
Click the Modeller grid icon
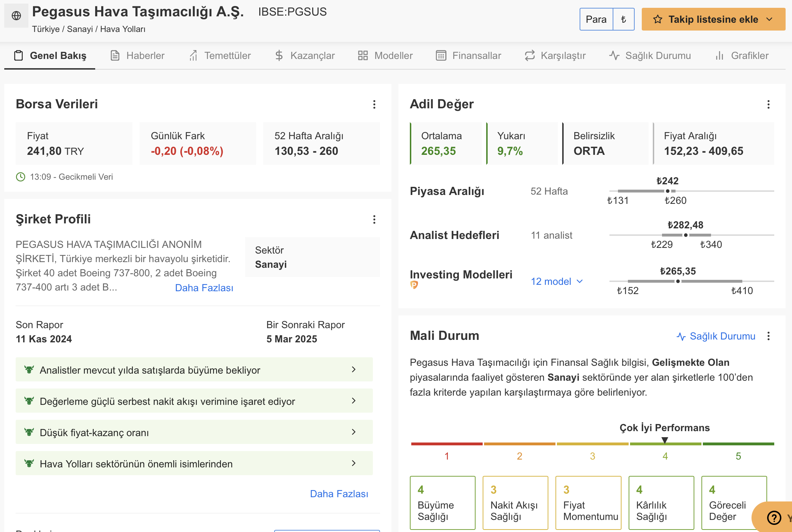[x=363, y=55]
